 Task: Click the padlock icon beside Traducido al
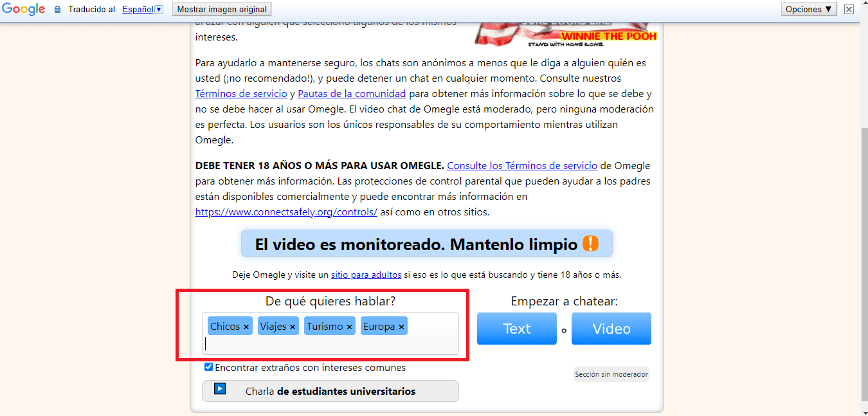click(x=58, y=10)
